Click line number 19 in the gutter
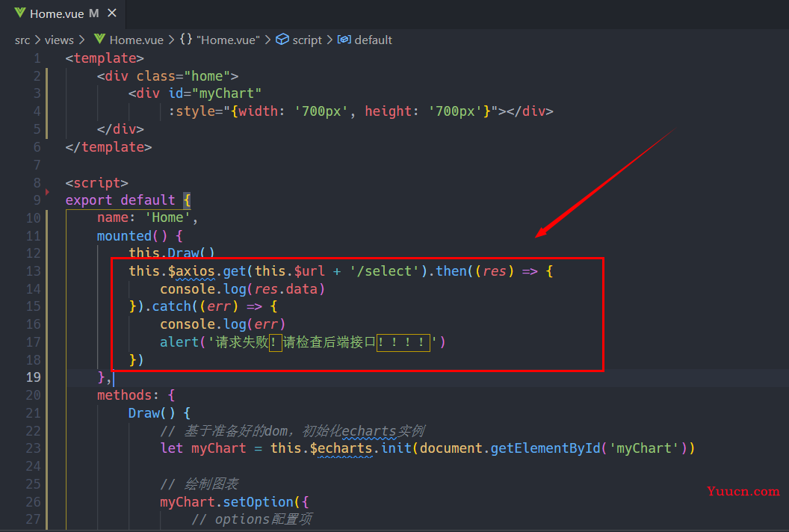This screenshot has width=789, height=532. (x=33, y=377)
